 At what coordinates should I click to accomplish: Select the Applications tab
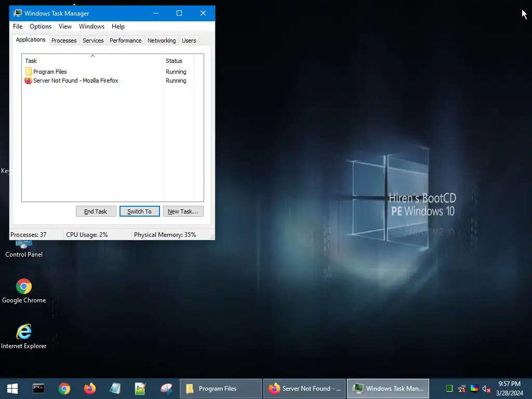(x=31, y=39)
